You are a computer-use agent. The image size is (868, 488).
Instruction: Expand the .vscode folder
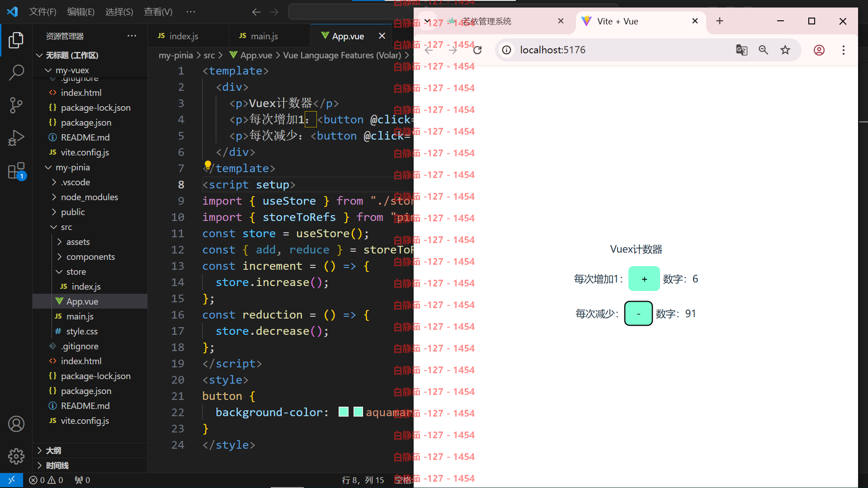tap(90, 182)
